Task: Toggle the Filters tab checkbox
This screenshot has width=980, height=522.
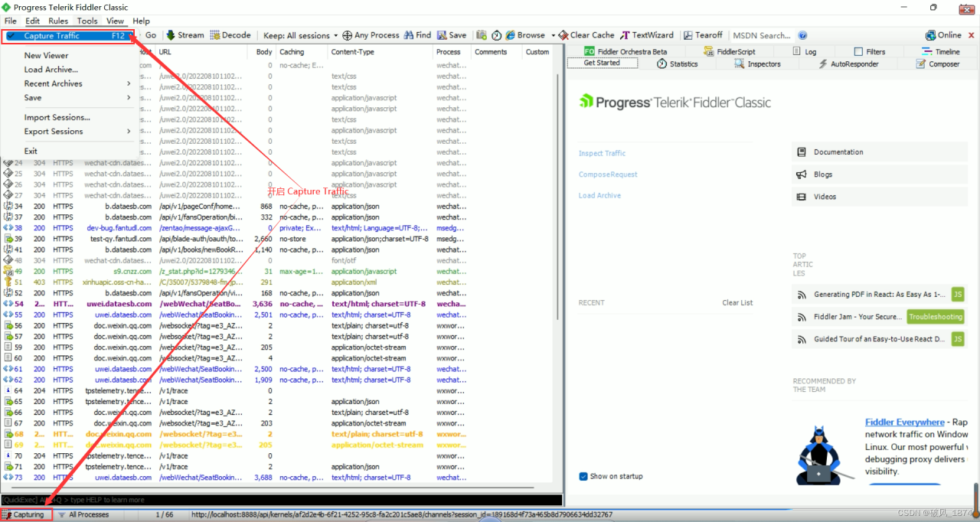Action: (x=859, y=52)
